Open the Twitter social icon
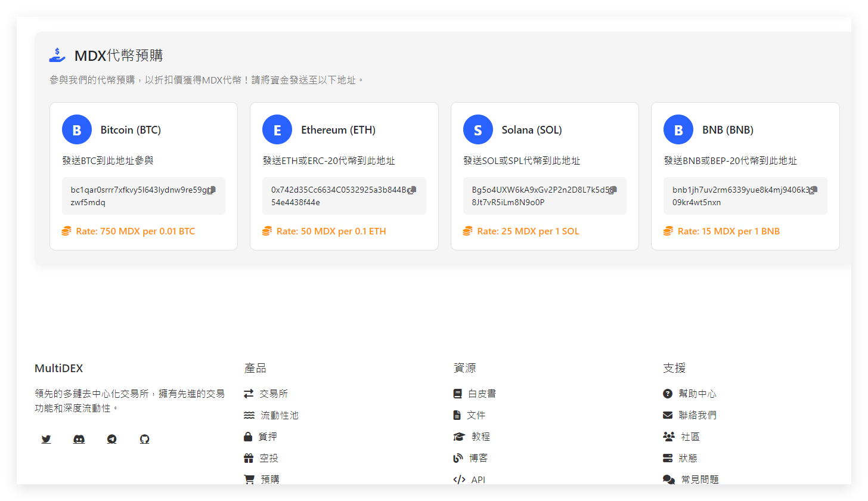The image size is (868, 501). (46, 439)
